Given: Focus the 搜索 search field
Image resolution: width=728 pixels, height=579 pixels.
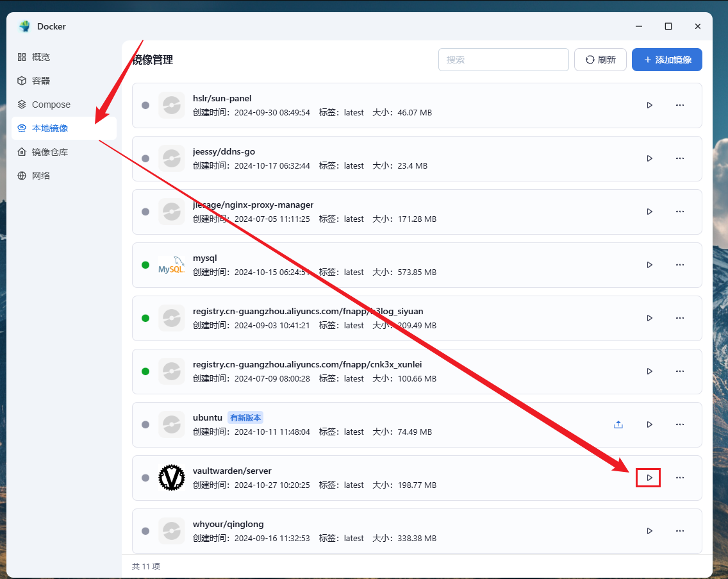Looking at the screenshot, I should click(x=503, y=60).
